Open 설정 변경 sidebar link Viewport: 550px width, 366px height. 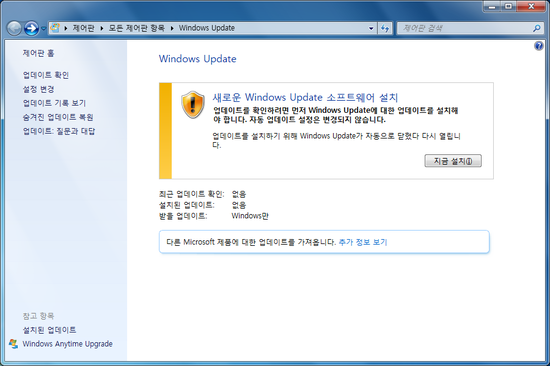tap(39, 89)
